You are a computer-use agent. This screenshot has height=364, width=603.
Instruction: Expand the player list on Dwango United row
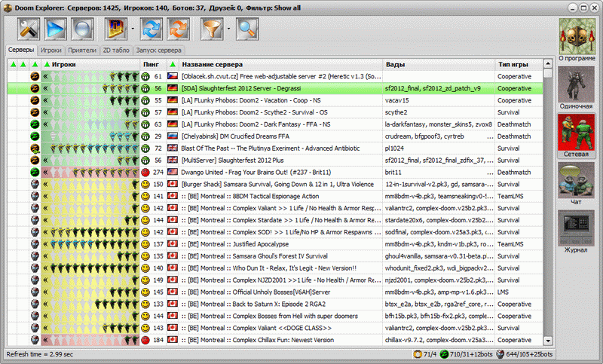point(45,173)
